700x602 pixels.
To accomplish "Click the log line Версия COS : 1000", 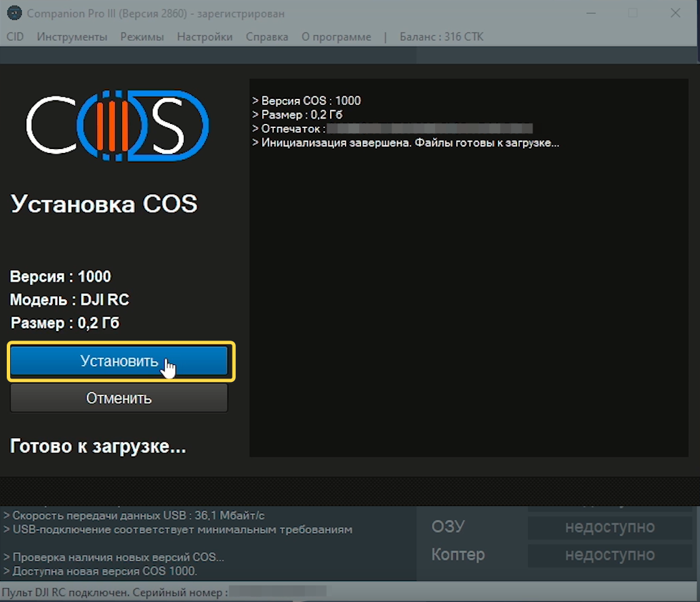I will [x=306, y=101].
